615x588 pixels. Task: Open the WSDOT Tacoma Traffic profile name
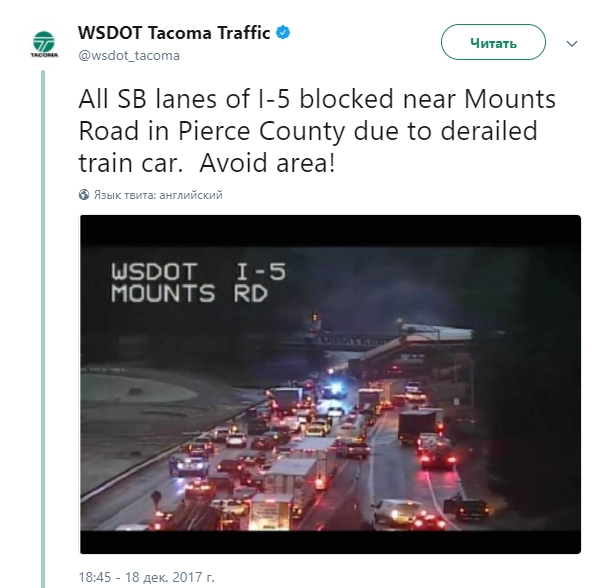[x=174, y=33]
